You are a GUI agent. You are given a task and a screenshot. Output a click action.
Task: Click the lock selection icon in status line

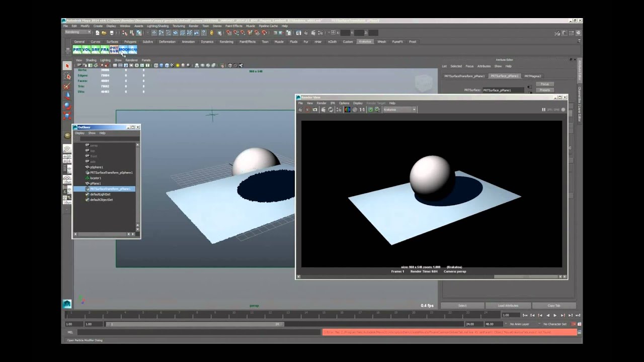tap(212, 33)
